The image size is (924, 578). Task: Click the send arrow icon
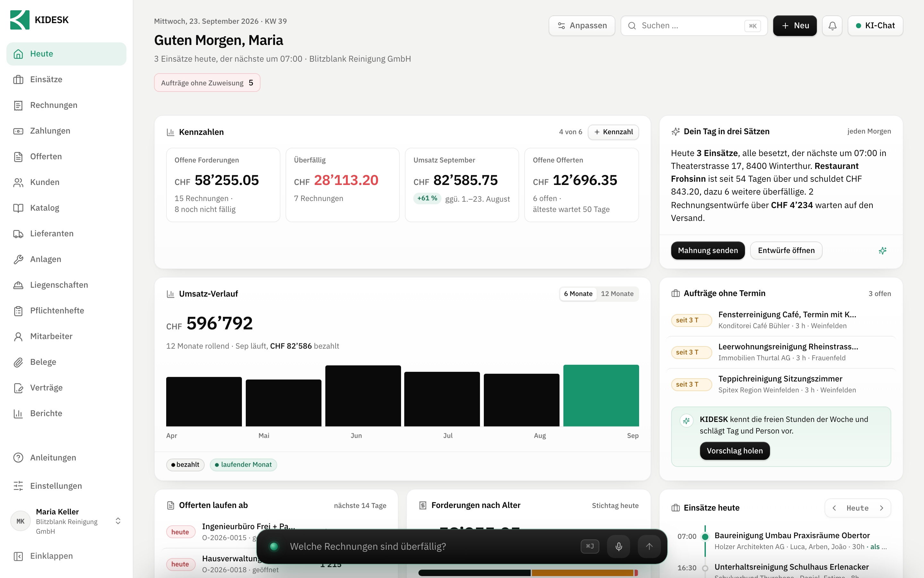(x=649, y=547)
